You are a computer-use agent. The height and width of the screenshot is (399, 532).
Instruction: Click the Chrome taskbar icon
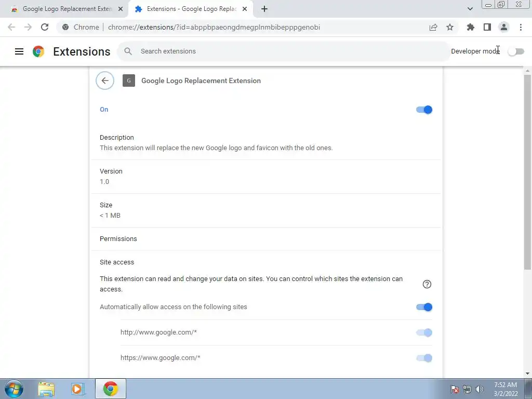[x=111, y=389]
